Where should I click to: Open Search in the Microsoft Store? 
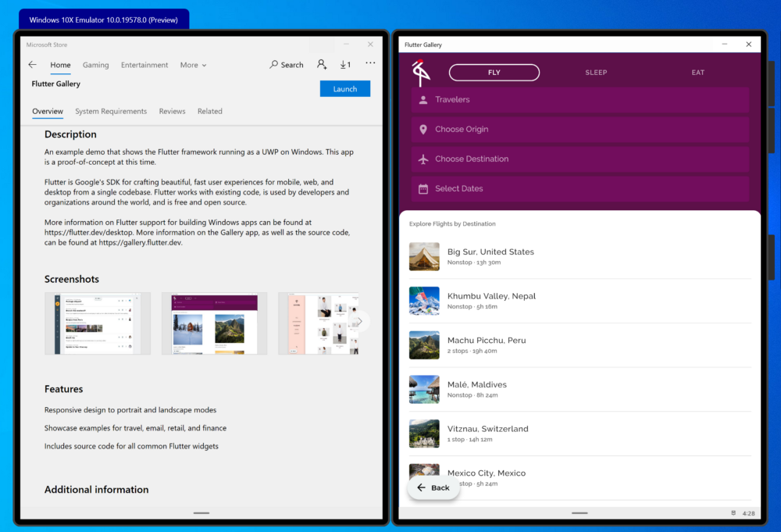click(286, 65)
